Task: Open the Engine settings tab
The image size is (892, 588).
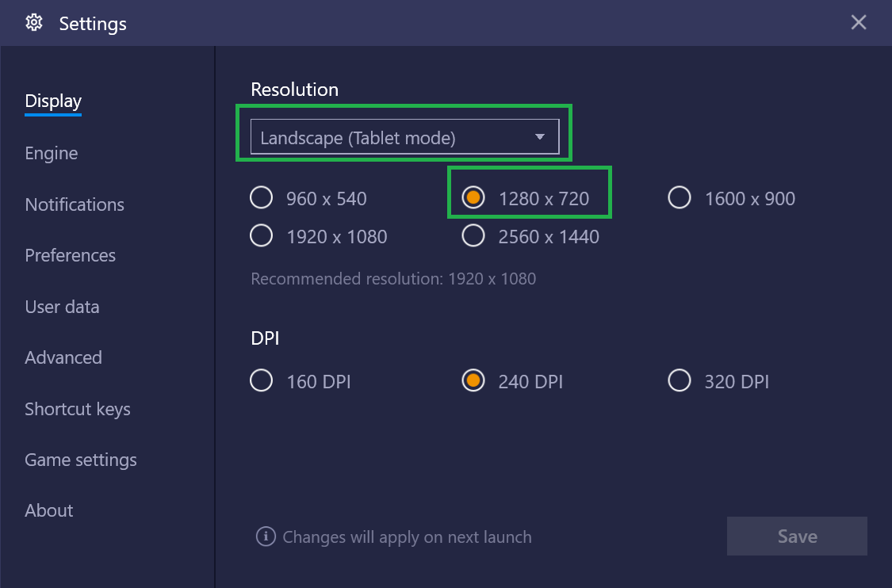Action: [x=52, y=153]
